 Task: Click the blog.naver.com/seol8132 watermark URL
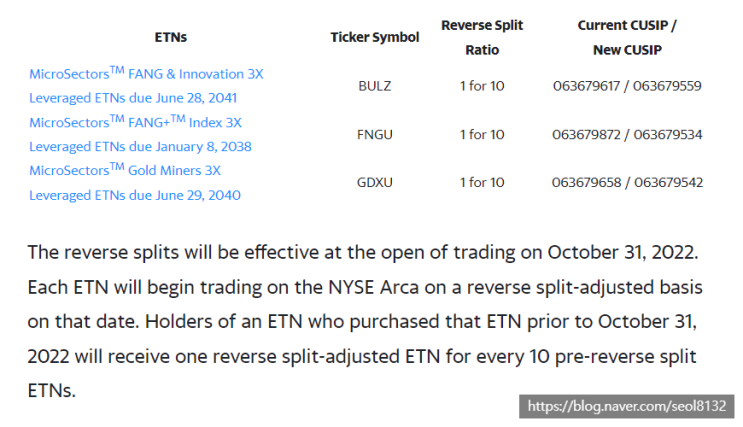click(x=630, y=407)
